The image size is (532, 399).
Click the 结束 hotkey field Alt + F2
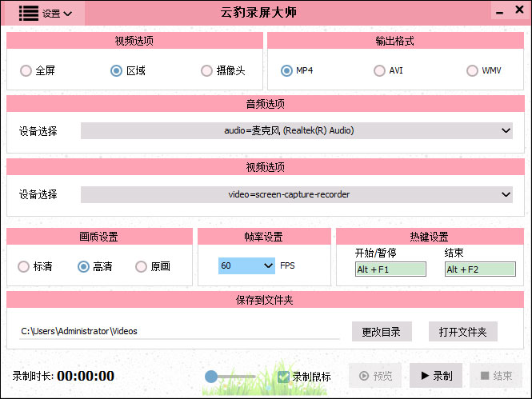coord(480,269)
